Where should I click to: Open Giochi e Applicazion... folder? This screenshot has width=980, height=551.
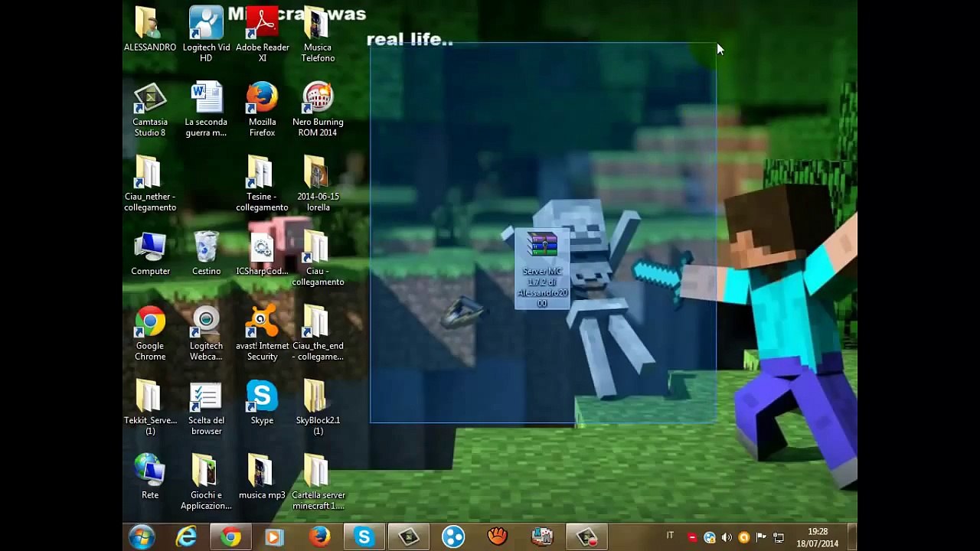point(206,482)
